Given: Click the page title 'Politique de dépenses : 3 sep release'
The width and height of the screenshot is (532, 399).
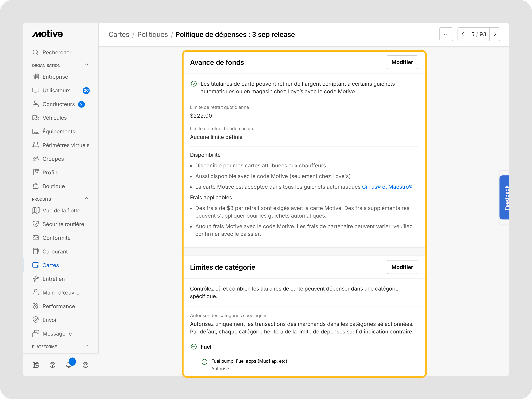Looking at the screenshot, I should pos(235,34).
